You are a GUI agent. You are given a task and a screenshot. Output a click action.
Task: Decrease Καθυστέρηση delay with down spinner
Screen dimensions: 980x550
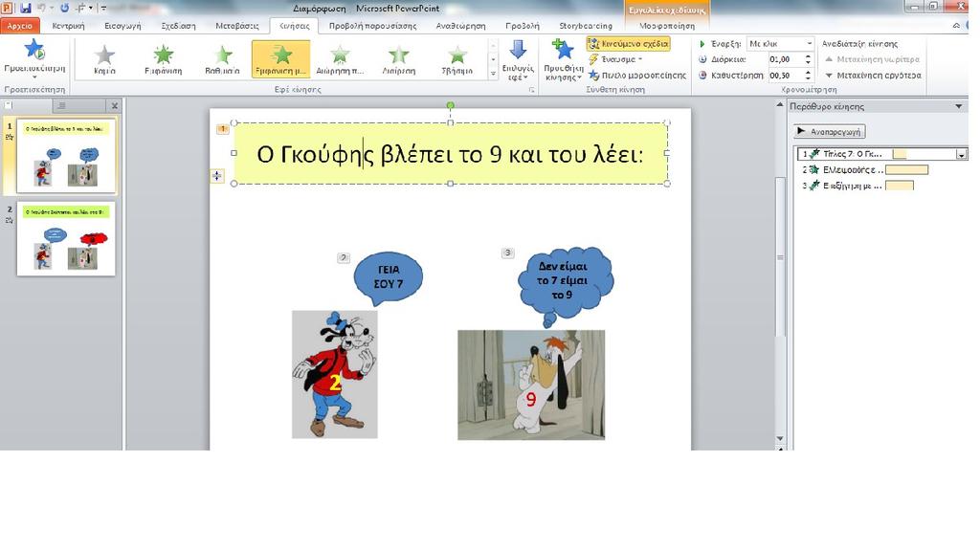[808, 78]
